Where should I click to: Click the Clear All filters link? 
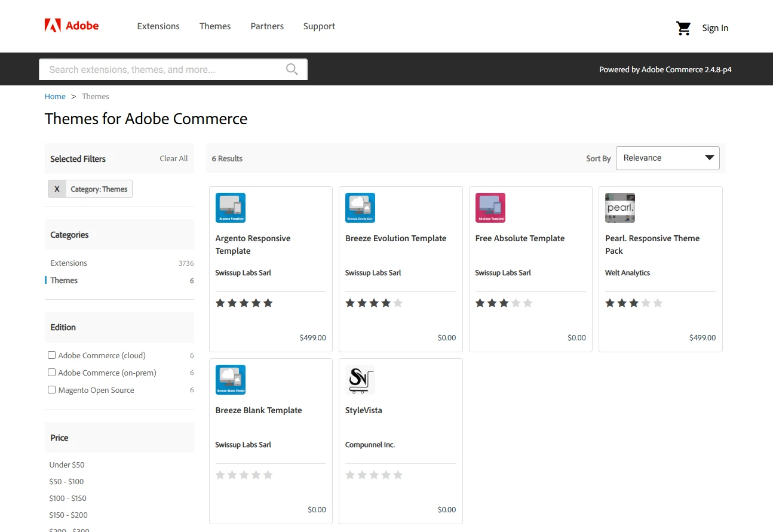pos(173,158)
